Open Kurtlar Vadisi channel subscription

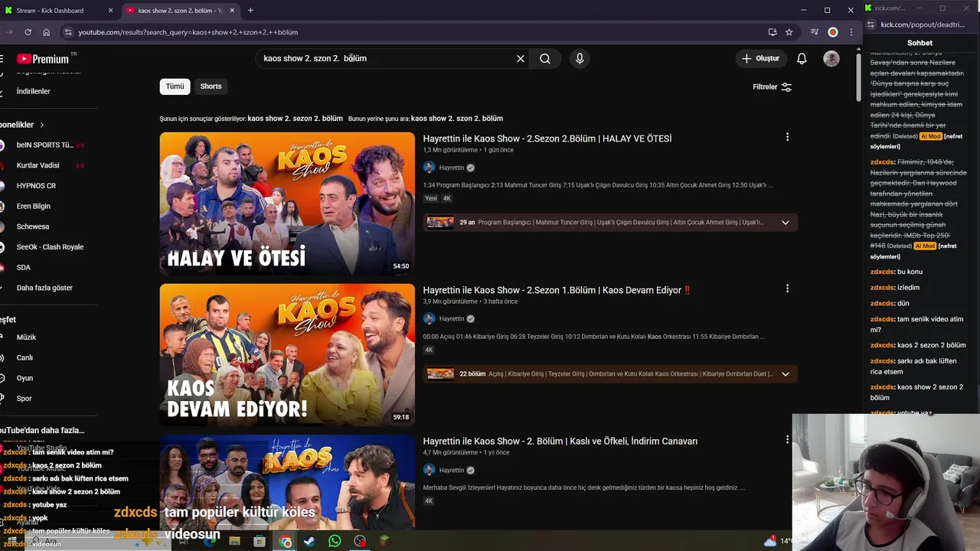(38, 165)
